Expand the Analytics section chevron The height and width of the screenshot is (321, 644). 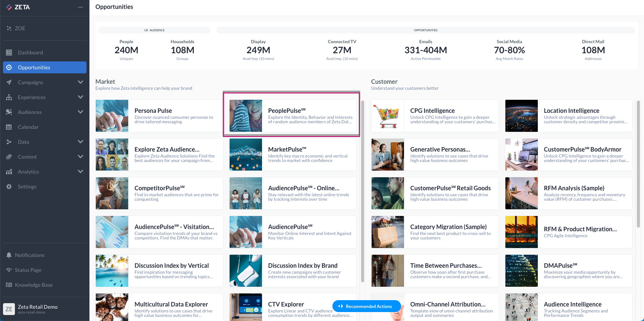(x=80, y=172)
